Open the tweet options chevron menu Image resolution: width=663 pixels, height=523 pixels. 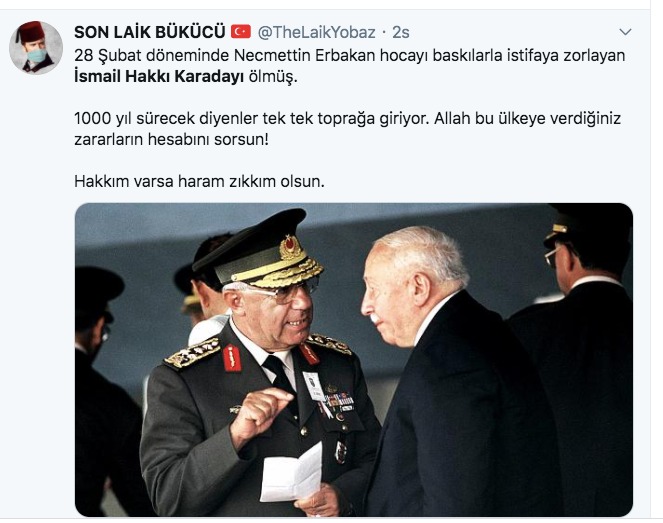click(625, 32)
